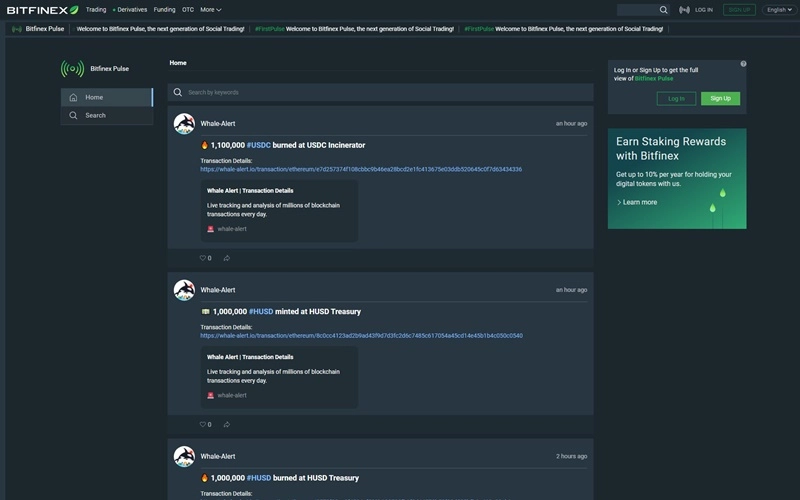
Task: Open the Pulse broadcast icon beside LOG IN
Action: (x=684, y=10)
